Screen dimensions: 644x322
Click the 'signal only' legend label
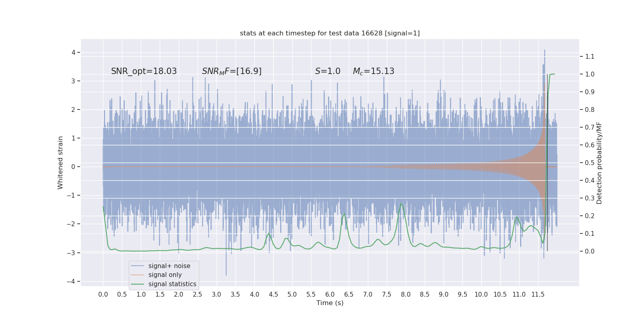pyautogui.click(x=165, y=275)
